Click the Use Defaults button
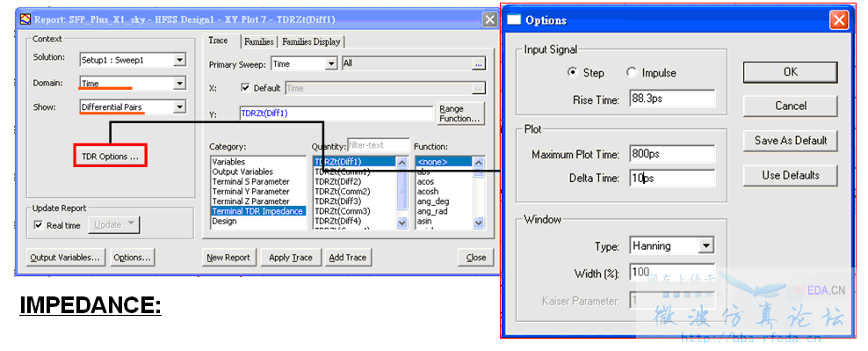The height and width of the screenshot is (351, 868). pos(790,175)
